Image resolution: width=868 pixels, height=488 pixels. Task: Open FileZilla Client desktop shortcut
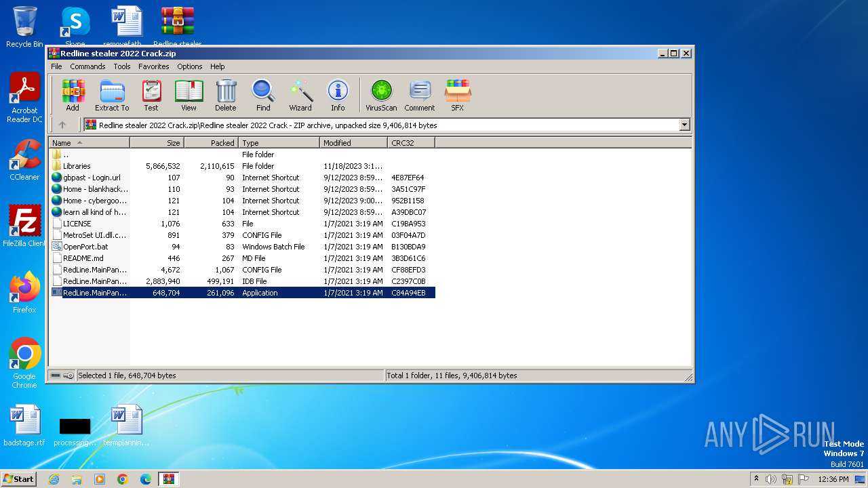24,226
